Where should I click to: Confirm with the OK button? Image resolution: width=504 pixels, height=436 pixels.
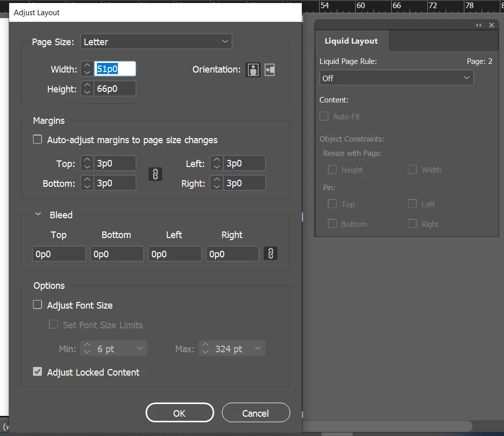coord(180,413)
